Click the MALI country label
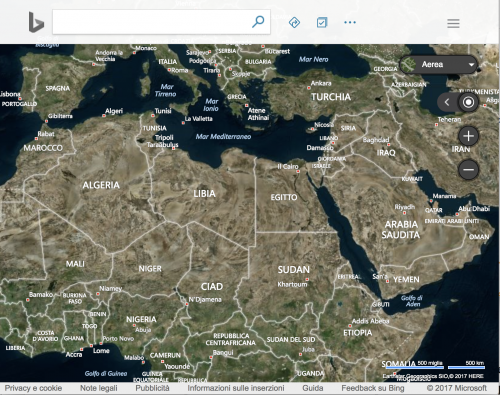The image size is (500, 395). [x=75, y=264]
